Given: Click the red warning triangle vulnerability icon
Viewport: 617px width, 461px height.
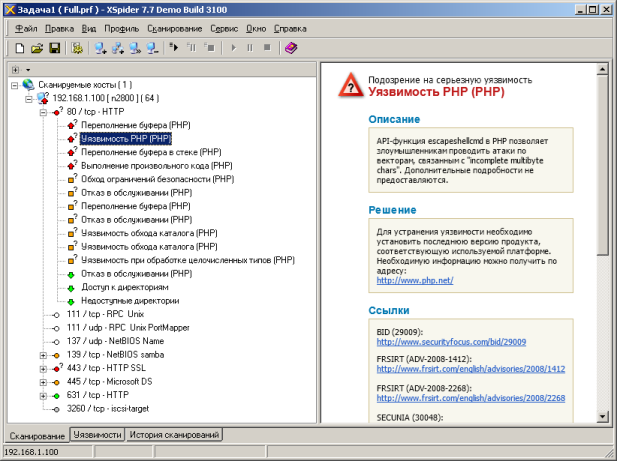Looking at the screenshot, I should click(x=351, y=85).
